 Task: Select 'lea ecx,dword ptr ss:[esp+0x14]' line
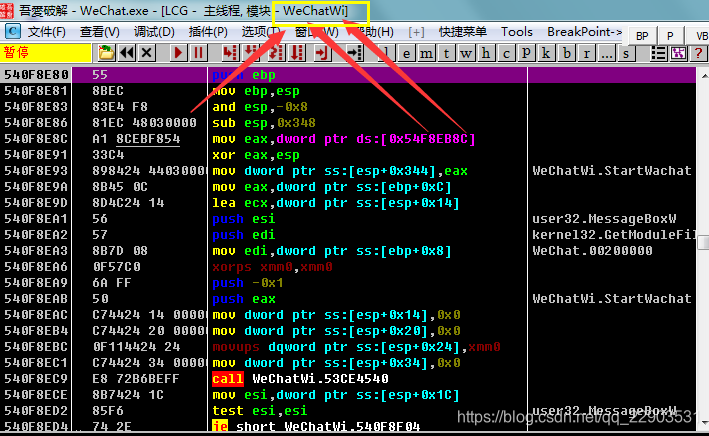pyautogui.click(x=336, y=203)
